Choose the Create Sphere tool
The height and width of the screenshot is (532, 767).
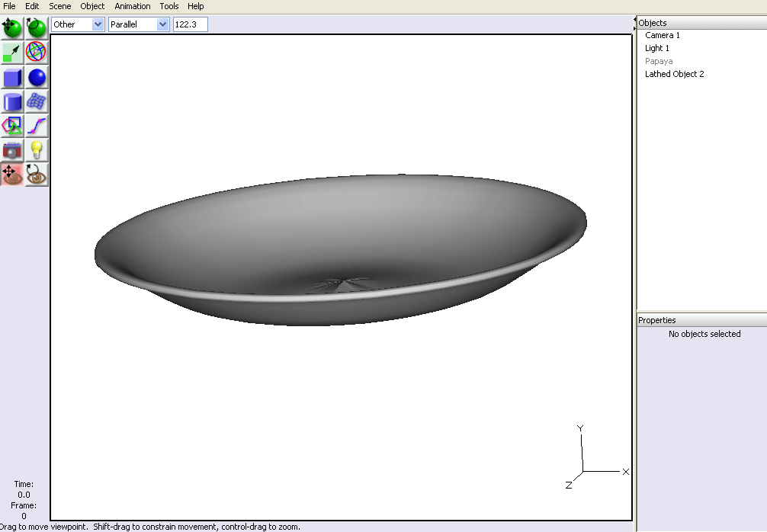tap(37, 77)
